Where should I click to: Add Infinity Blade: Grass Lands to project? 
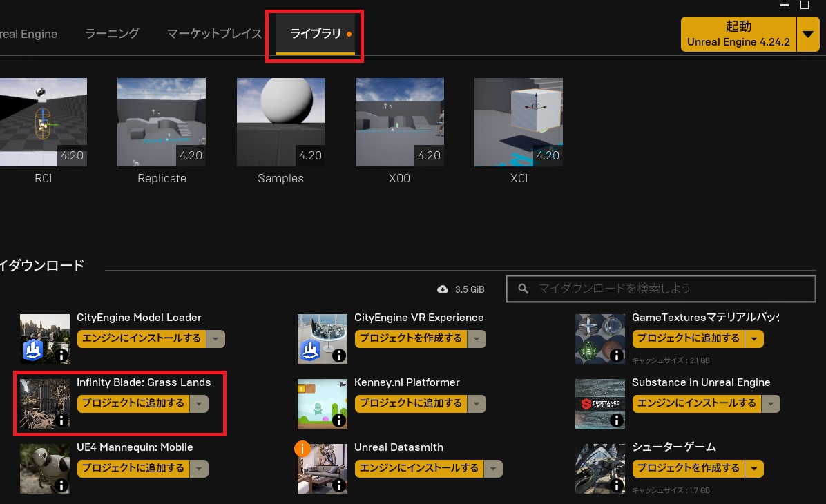click(x=133, y=403)
